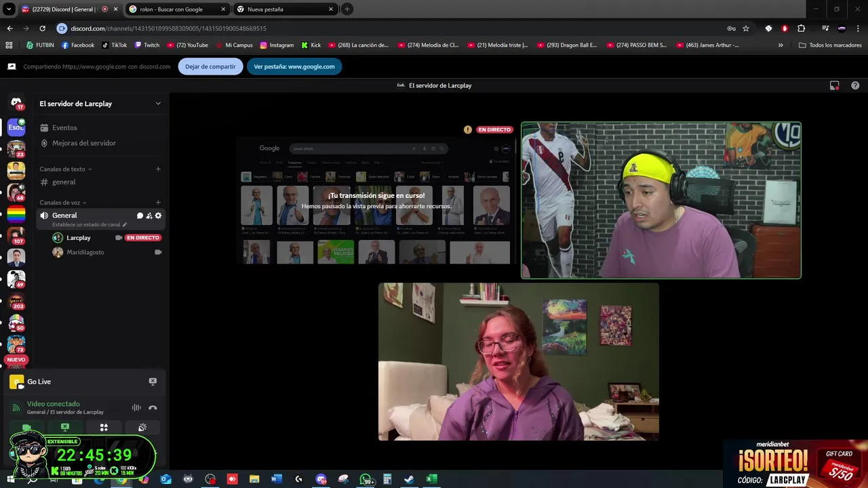Toggle screen share in voice panel

click(x=65, y=428)
